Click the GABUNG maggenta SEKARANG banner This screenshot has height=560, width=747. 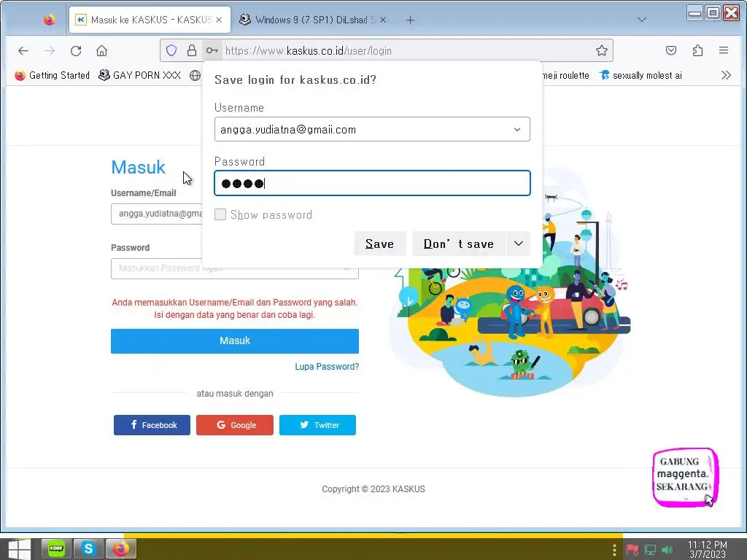coord(684,477)
